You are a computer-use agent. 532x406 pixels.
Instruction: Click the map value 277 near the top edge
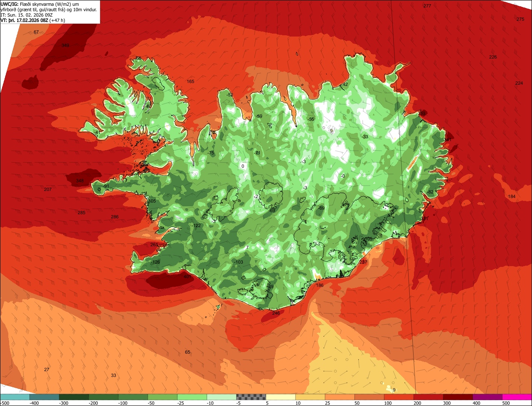coord(427,6)
